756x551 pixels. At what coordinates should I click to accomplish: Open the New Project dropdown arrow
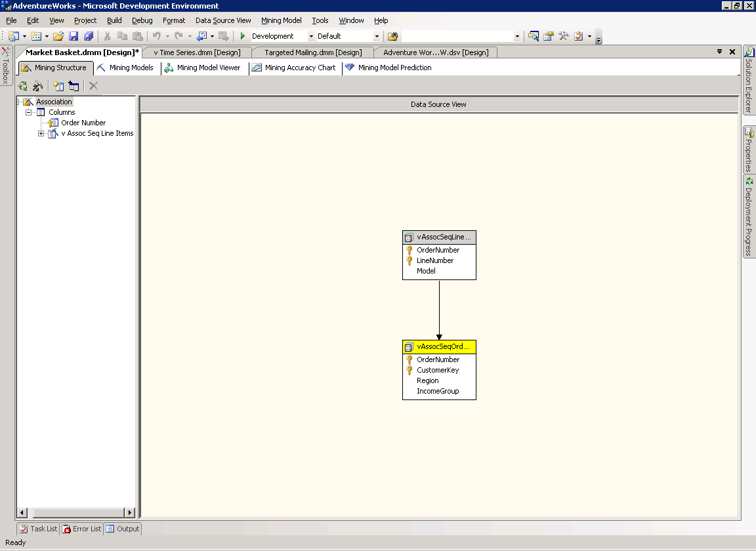(x=24, y=37)
